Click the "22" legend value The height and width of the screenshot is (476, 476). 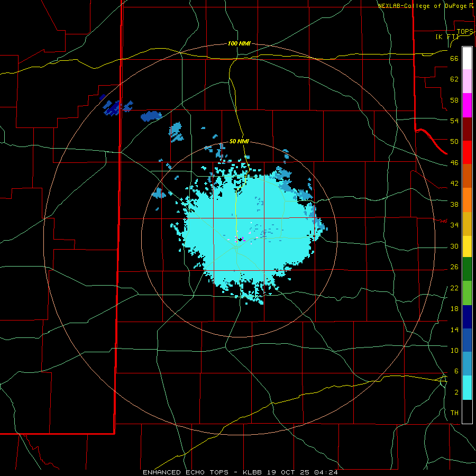[x=454, y=288]
